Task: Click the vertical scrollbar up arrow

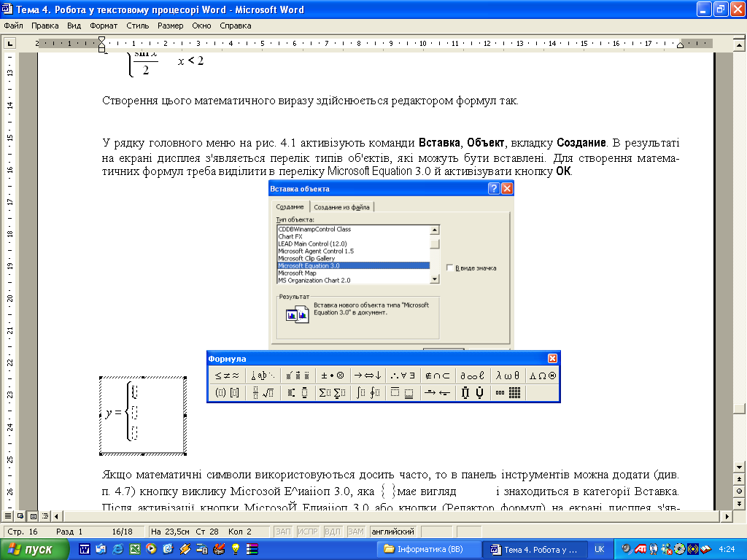Action: [x=739, y=45]
